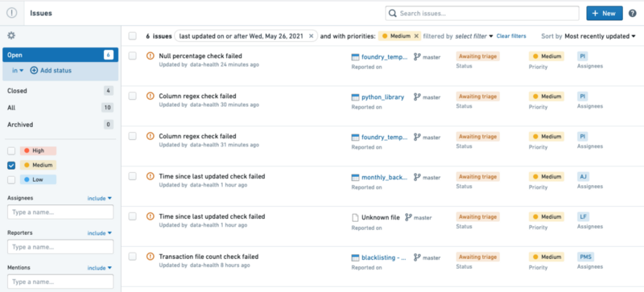The width and height of the screenshot is (644, 292).
Task: Open blacklisting dataset link
Action: click(x=384, y=258)
